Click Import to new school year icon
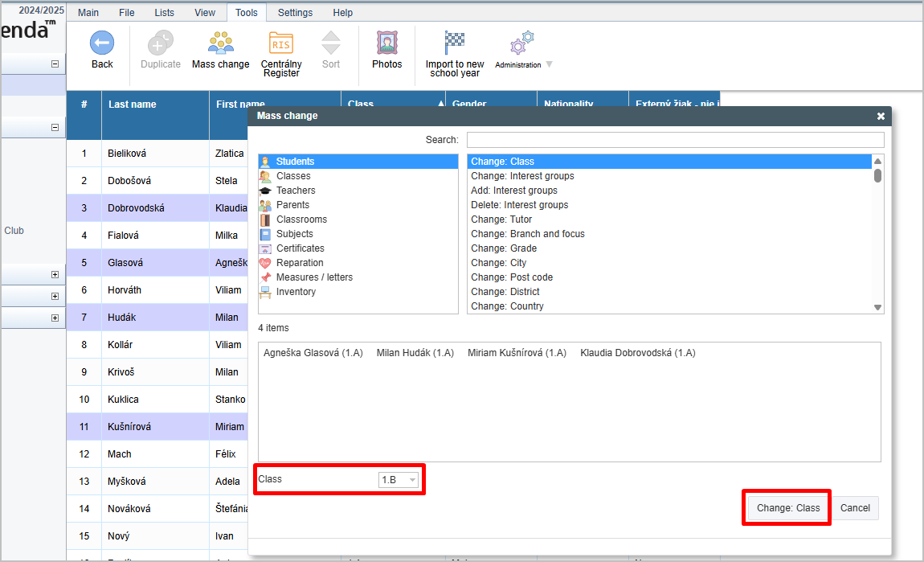Screen dimensions: 924x562 click(454, 43)
